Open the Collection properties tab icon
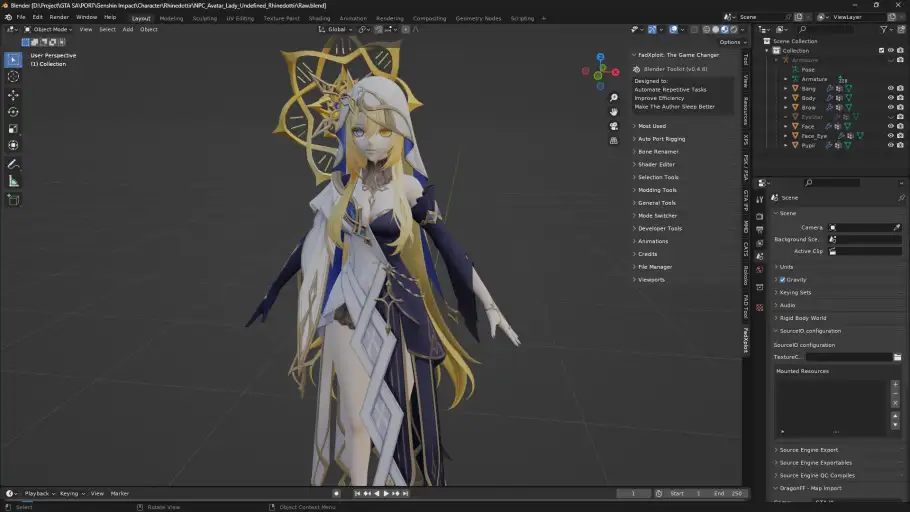910x512 pixels. (760, 287)
